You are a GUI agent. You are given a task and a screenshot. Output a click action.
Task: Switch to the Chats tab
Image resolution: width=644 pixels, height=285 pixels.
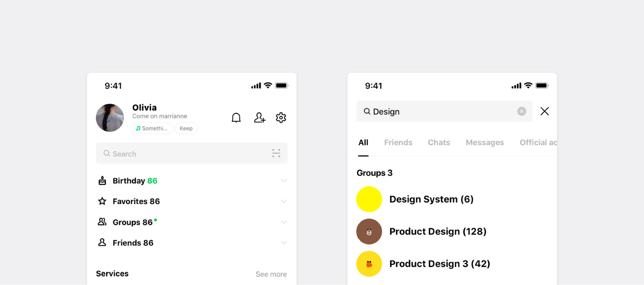click(x=439, y=142)
